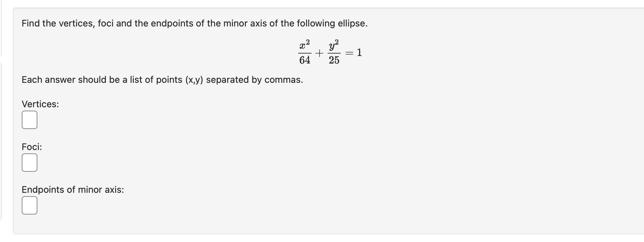The image size is (644, 242).
Task: Focus the second answer entry box
Action: point(29,163)
